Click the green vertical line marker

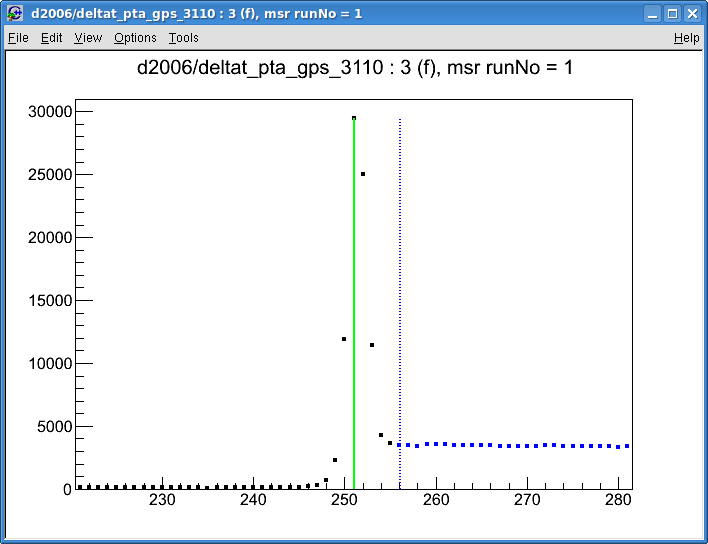coord(354,300)
